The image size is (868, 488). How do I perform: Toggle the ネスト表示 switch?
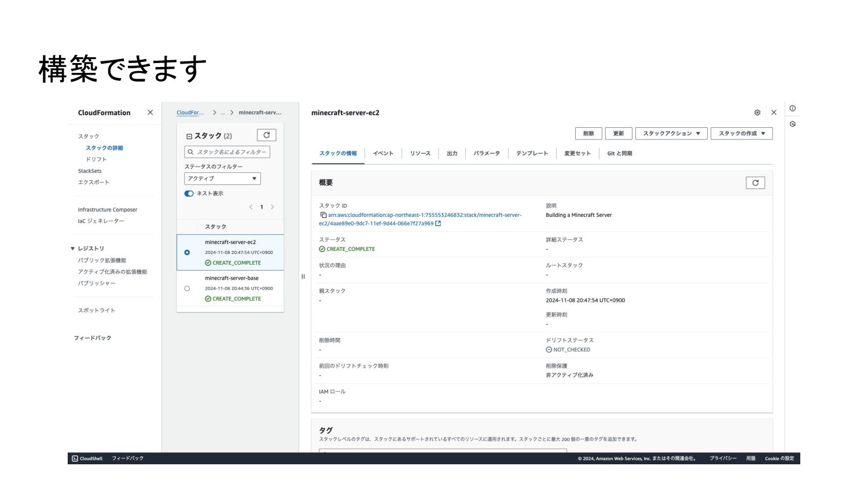pyautogui.click(x=189, y=194)
